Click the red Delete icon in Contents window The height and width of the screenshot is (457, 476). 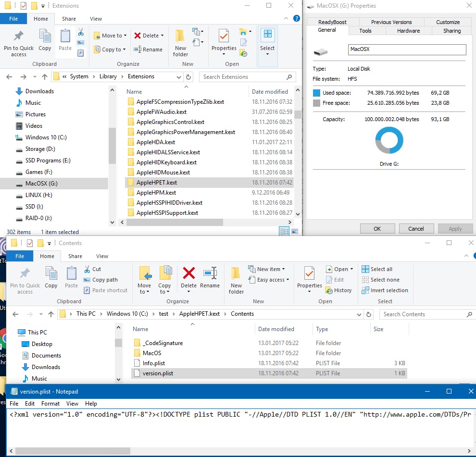tap(189, 273)
